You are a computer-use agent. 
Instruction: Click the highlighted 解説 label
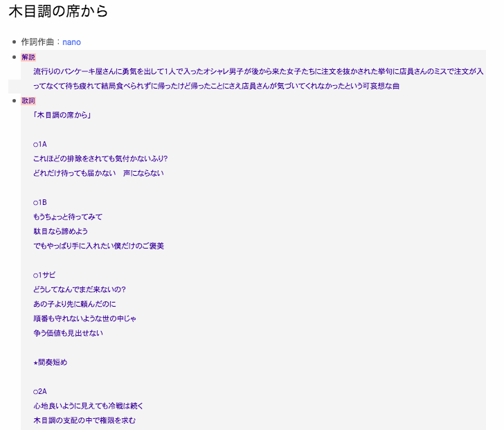[x=28, y=57]
